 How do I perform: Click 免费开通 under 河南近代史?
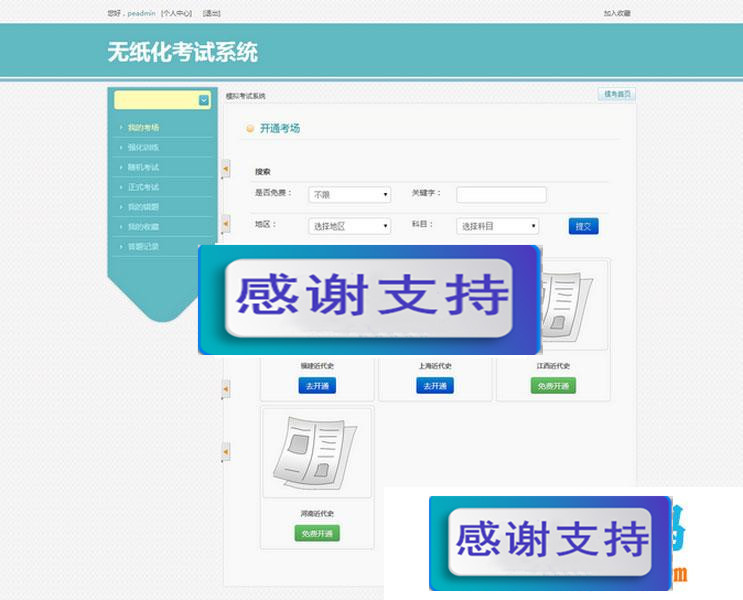[x=317, y=533]
